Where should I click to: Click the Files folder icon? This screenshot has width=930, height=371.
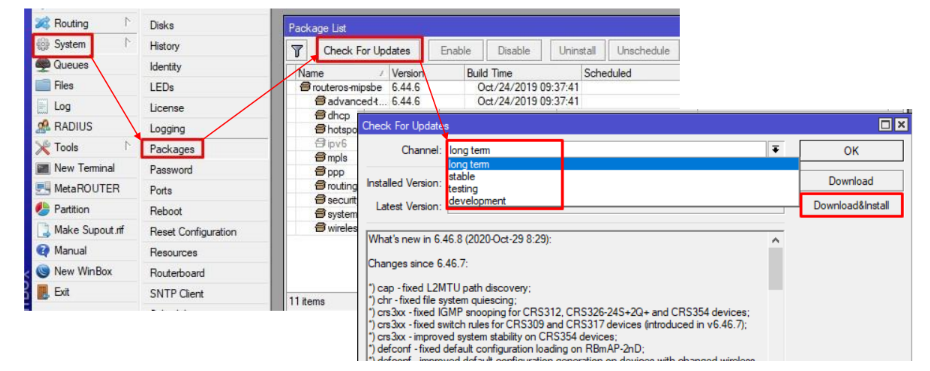point(43,85)
